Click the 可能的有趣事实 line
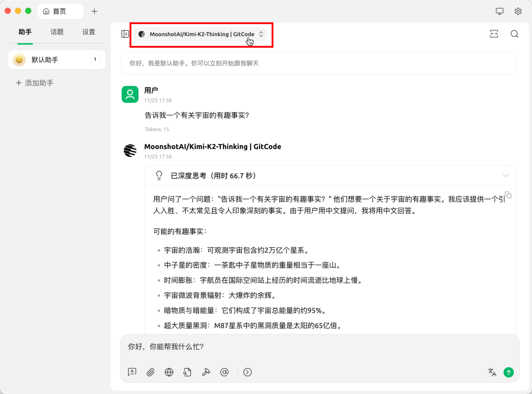 (x=180, y=231)
